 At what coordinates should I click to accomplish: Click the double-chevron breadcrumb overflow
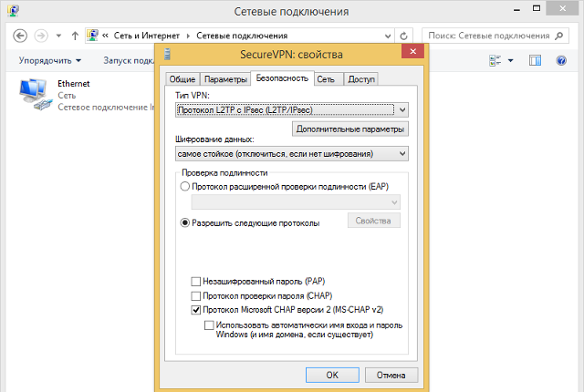click(106, 36)
